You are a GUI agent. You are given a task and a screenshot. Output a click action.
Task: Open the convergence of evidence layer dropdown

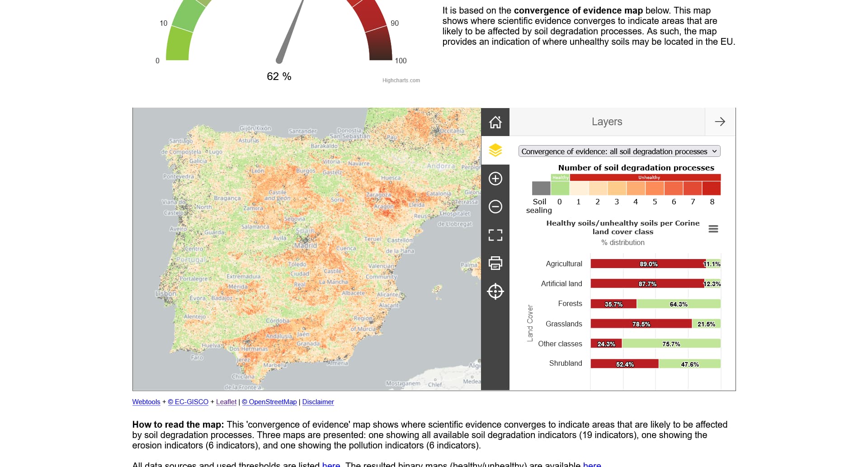click(x=619, y=151)
